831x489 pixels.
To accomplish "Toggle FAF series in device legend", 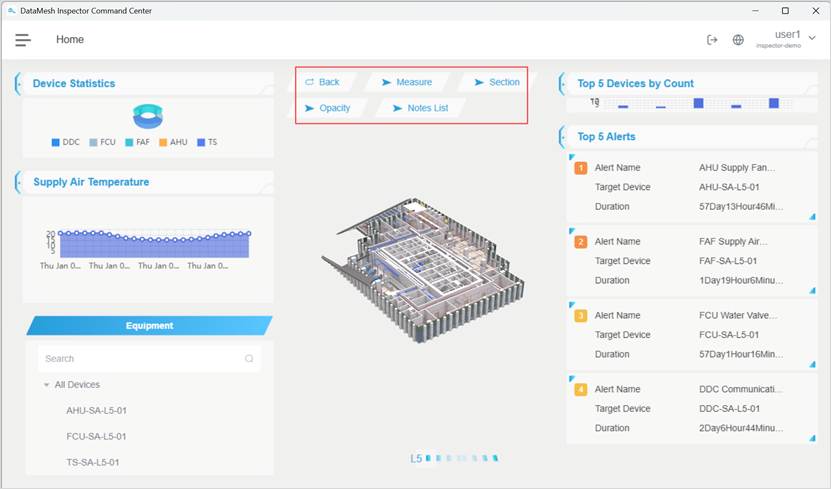I will pyautogui.click(x=136, y=142).
